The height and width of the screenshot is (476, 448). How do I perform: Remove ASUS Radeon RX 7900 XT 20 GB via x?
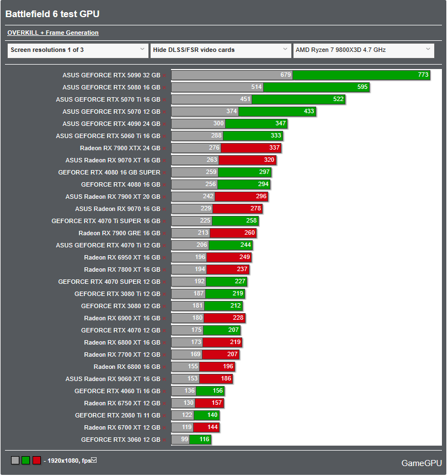(x=164, y=197)
